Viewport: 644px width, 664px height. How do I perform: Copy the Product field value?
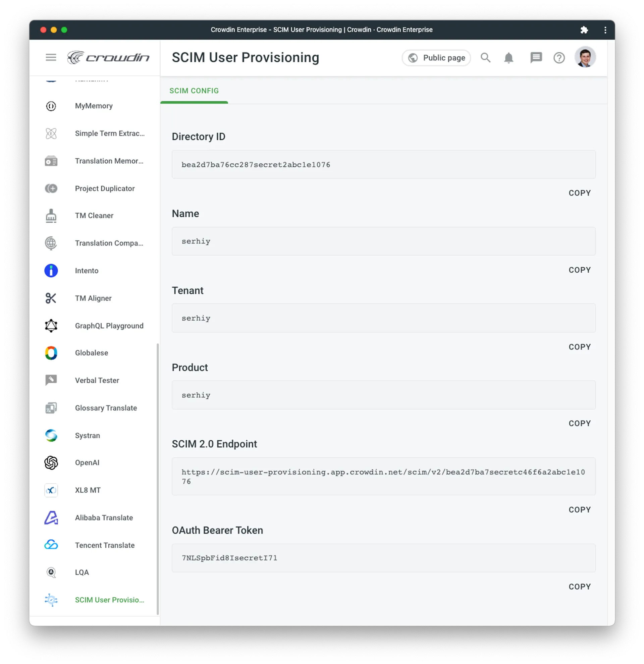(x=579, y=423)
